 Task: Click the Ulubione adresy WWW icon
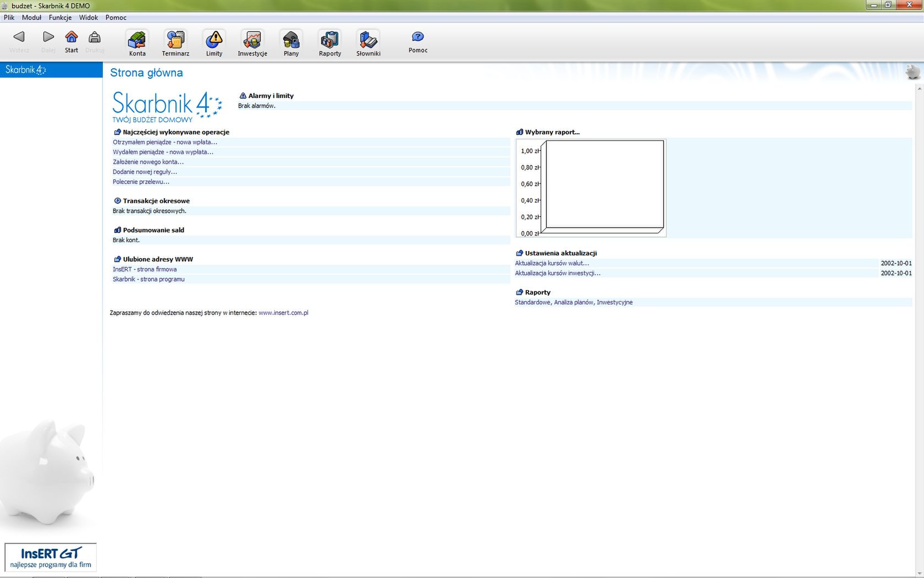click(x=117, y=259)
